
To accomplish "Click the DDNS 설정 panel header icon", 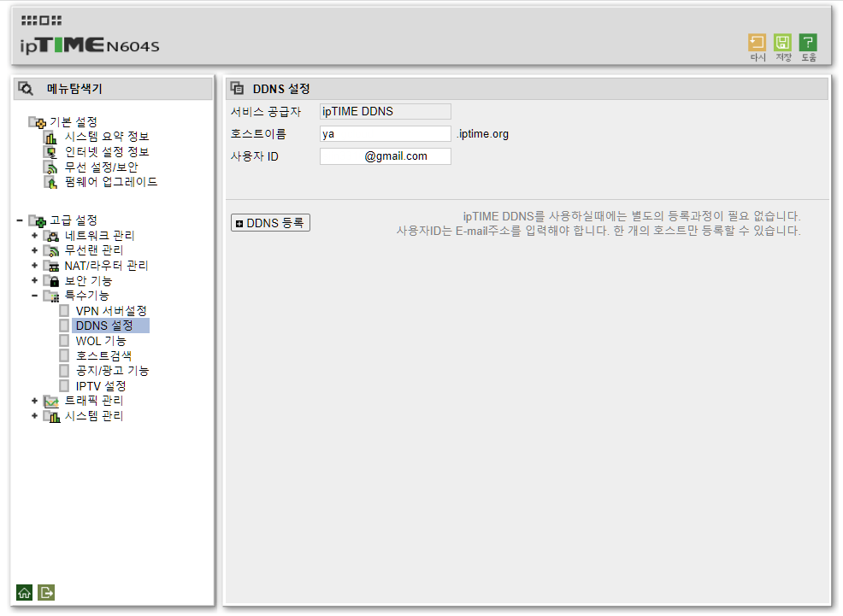I will (x=237, y=88).
